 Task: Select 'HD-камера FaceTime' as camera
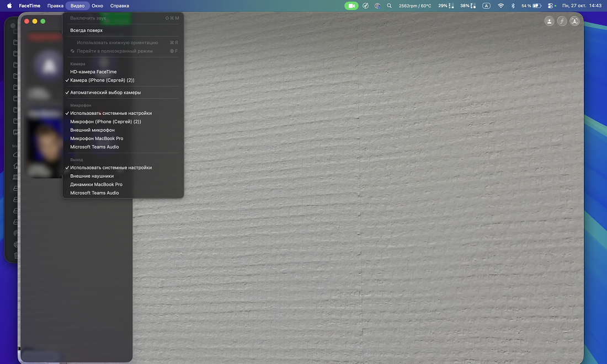pyautogui.click(x=93, y=72)
